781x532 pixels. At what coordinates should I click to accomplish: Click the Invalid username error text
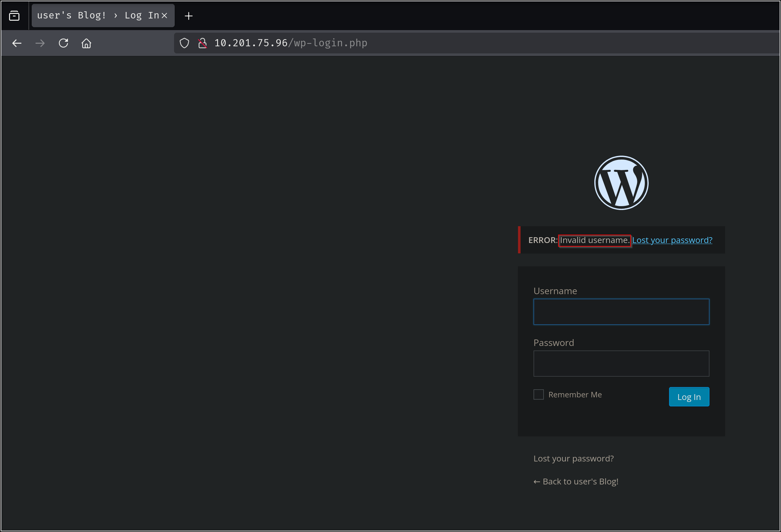[x=594, y=240]
